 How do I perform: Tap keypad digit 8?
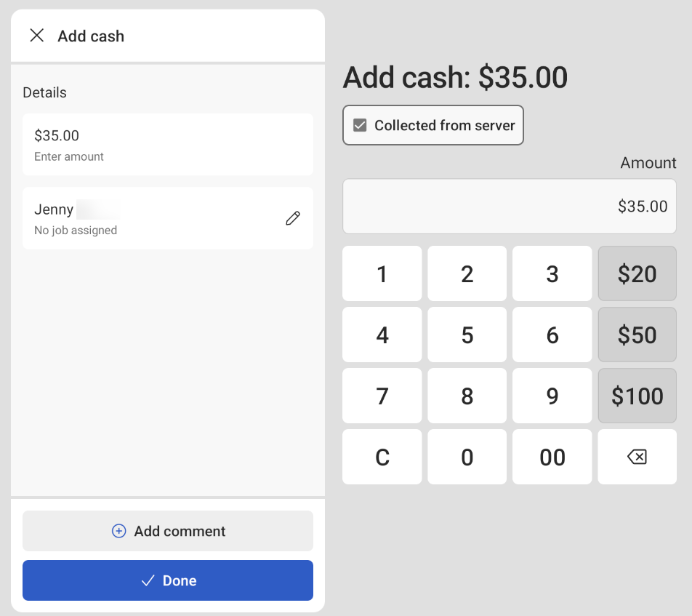[x=467, y=396]
